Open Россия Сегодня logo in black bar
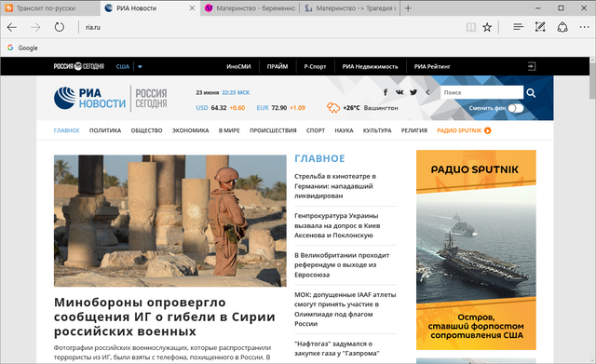This screenshot has width=596, height=364. coord(78,66)
